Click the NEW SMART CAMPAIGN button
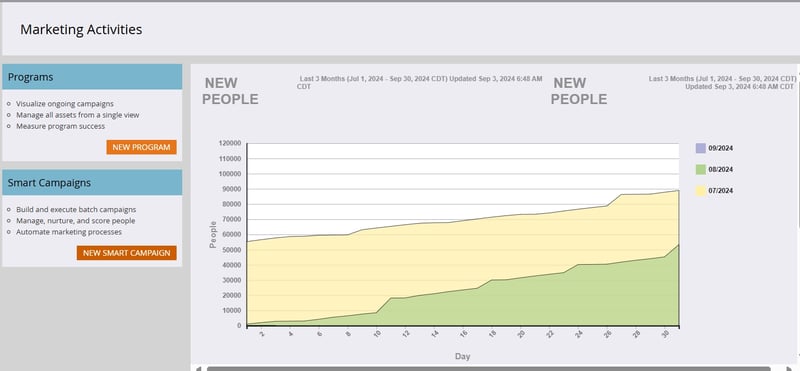This screenshot has width=800, height=371. tap(127, 253)
